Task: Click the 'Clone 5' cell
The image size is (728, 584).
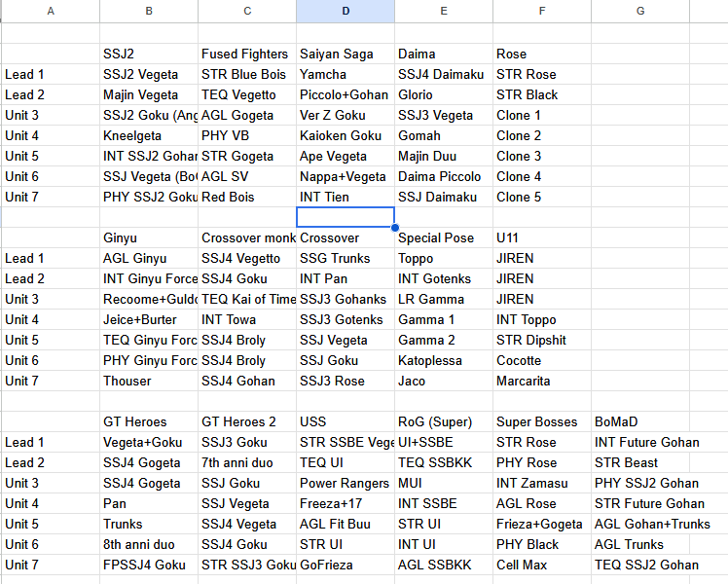Action: pyautogui.click(x=542, y=197)
